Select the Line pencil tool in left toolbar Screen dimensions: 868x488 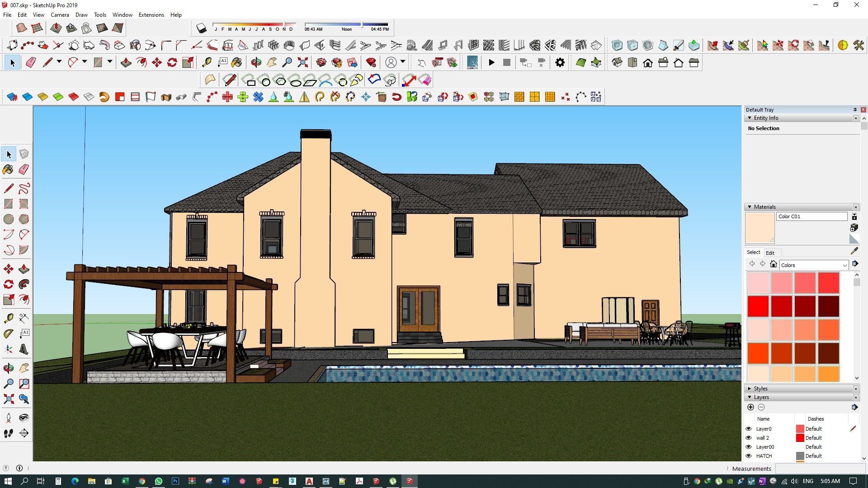tap(8, 188)
